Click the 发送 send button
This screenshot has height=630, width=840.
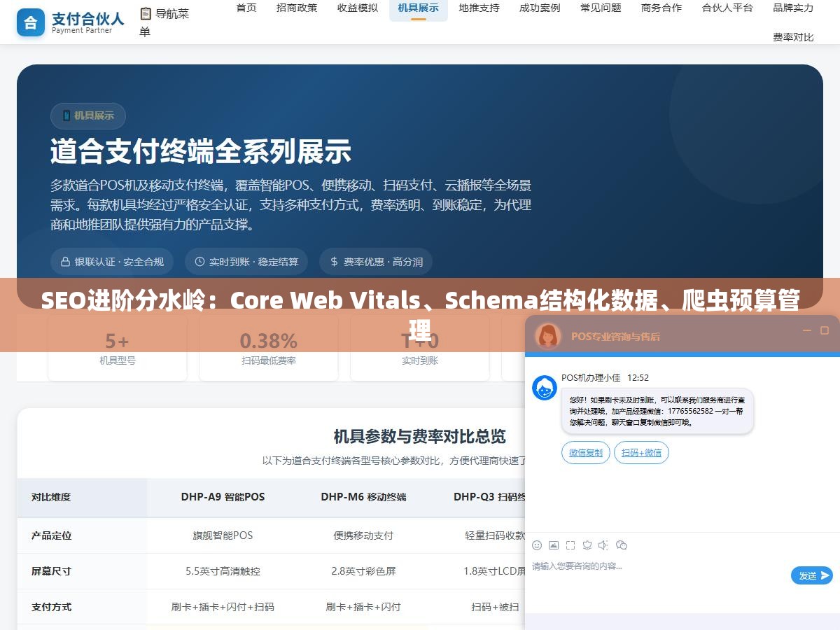click(x=812, y=575)
